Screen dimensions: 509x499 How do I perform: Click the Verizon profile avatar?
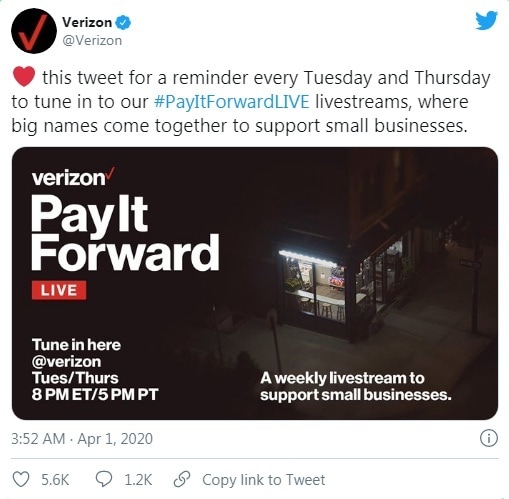click(x=34, y=31)
